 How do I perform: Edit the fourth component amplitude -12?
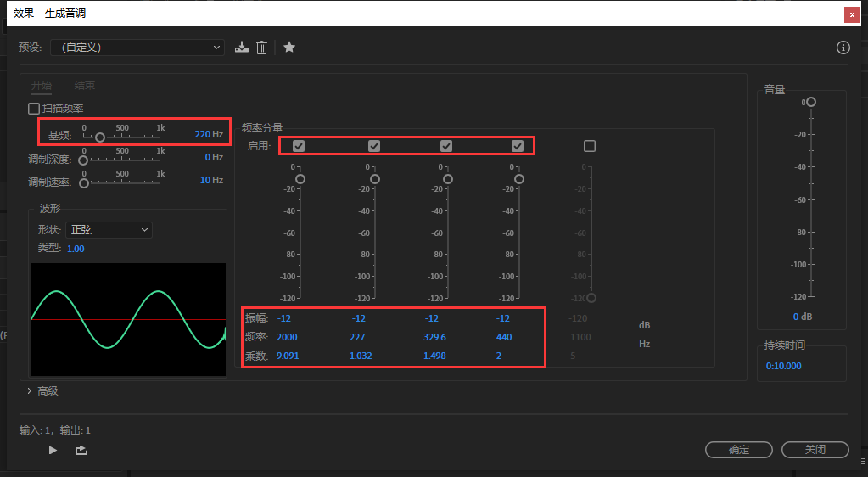[502, 318]
